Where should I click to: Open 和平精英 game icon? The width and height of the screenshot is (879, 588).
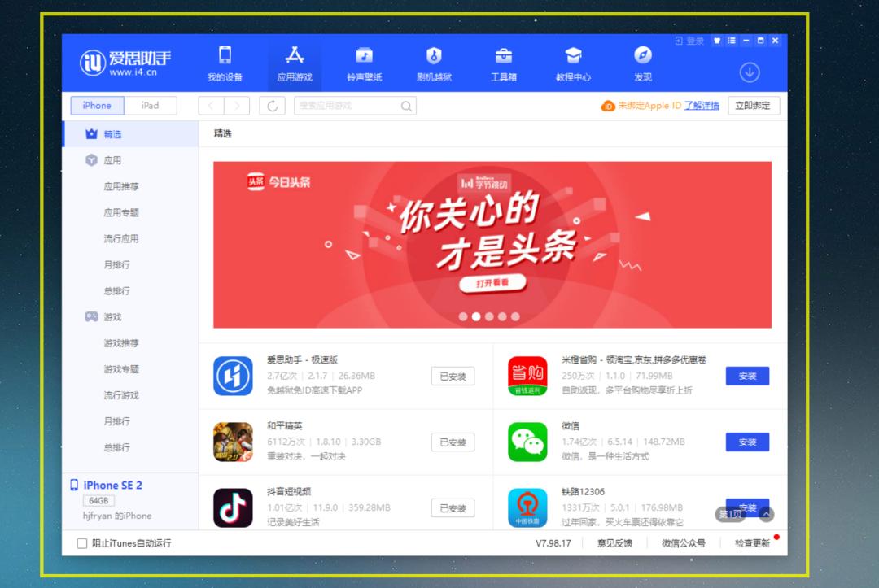[x=234, y=442]
